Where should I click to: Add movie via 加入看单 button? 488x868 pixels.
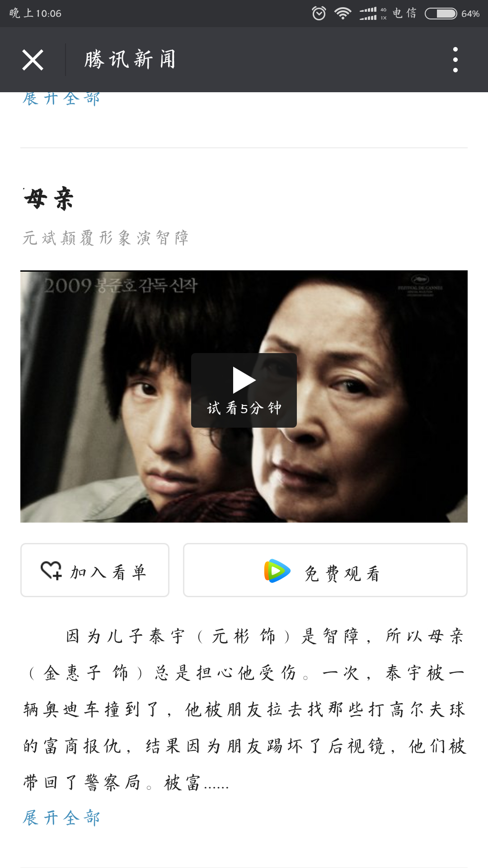pos(95,570)
